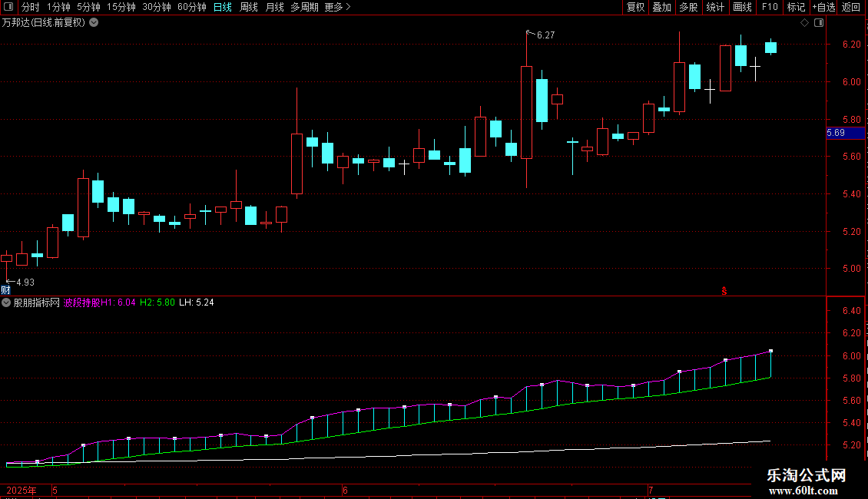Add stock via +自选

click(x=823, y=7)
